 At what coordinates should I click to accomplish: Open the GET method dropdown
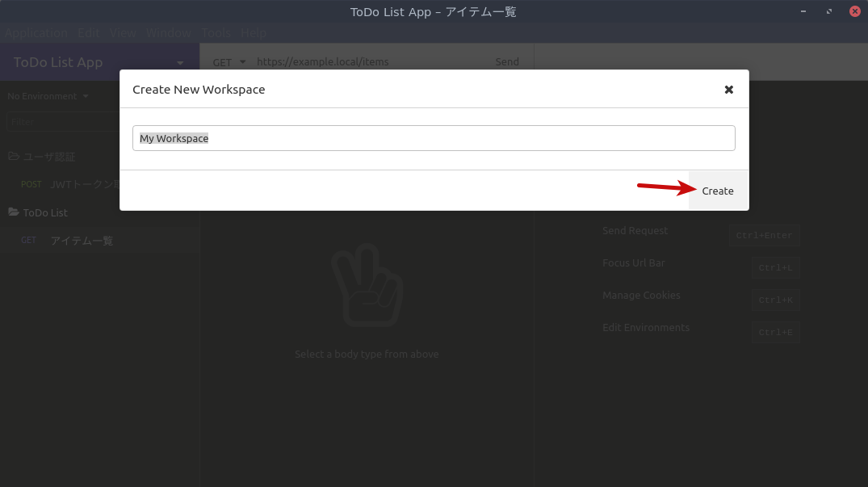(229, 62)
